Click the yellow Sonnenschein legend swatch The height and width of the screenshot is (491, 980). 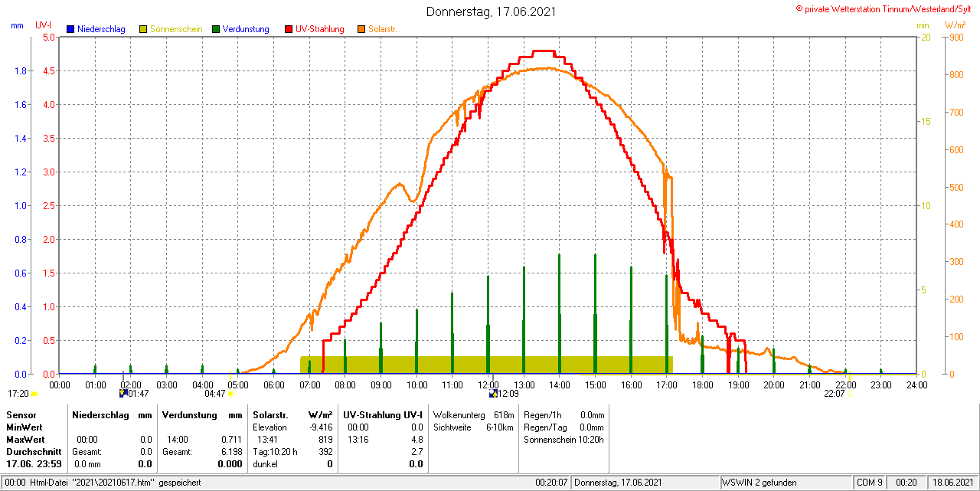(x=143, y=29)
